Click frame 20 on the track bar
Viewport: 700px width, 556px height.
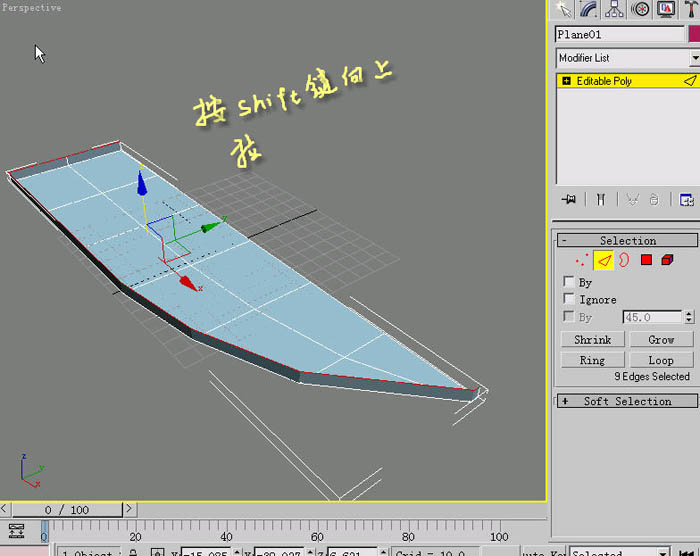(x=135, y=536)
